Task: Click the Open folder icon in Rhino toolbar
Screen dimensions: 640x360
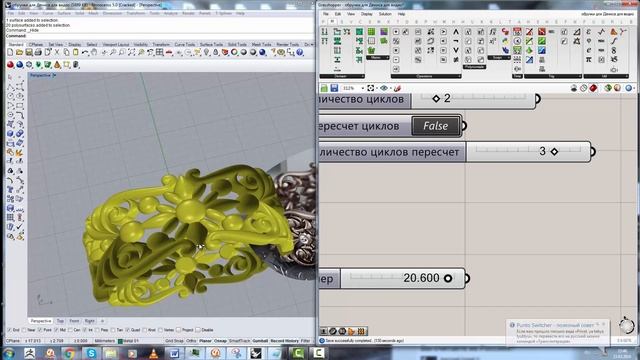Action: (19, 52)
